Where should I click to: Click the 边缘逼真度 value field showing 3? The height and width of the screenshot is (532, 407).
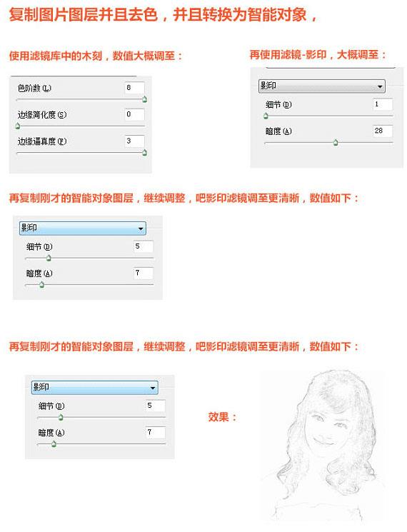click(134, 141)
